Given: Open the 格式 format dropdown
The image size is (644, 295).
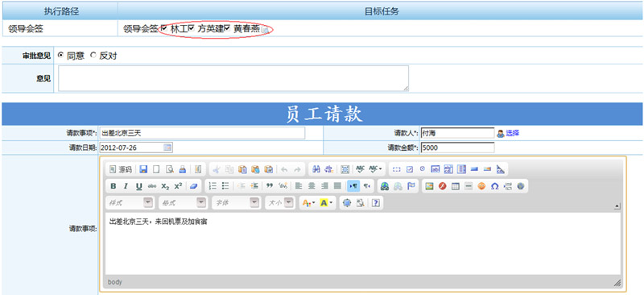Looking at the screenshot, I should point(183,202).
